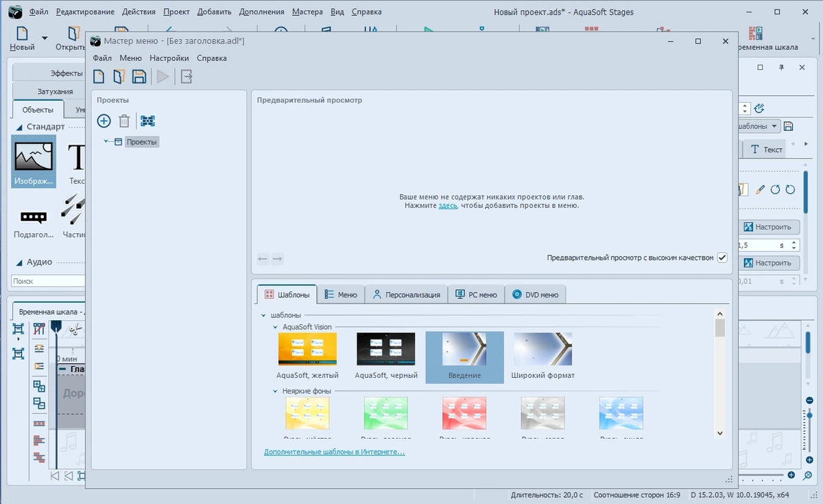Viewport: 823px width, 504px height.
Task: Click the здесь link to add projects
Action: pos(448,205)
